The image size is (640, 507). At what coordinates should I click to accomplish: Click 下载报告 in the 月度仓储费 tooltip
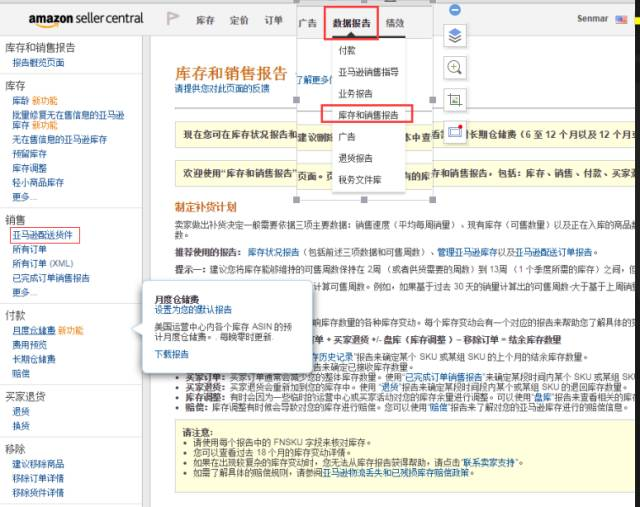[x=171, y=354]
